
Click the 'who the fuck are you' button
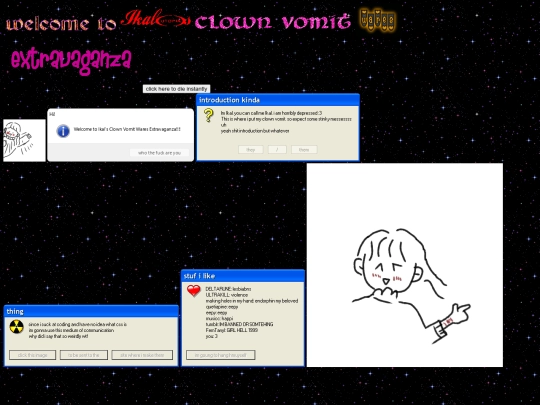[x=159, y=153]
